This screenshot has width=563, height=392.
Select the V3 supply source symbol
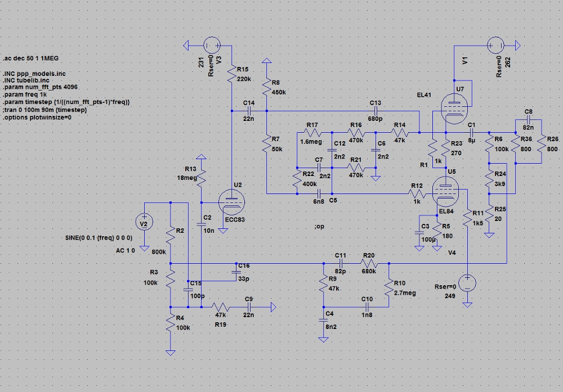(212, 44)
